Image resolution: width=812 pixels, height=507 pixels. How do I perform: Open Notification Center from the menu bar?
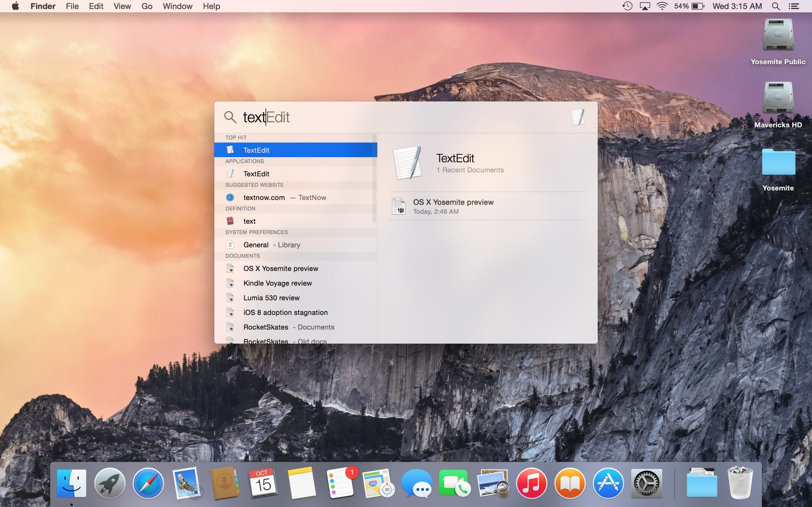794,6
